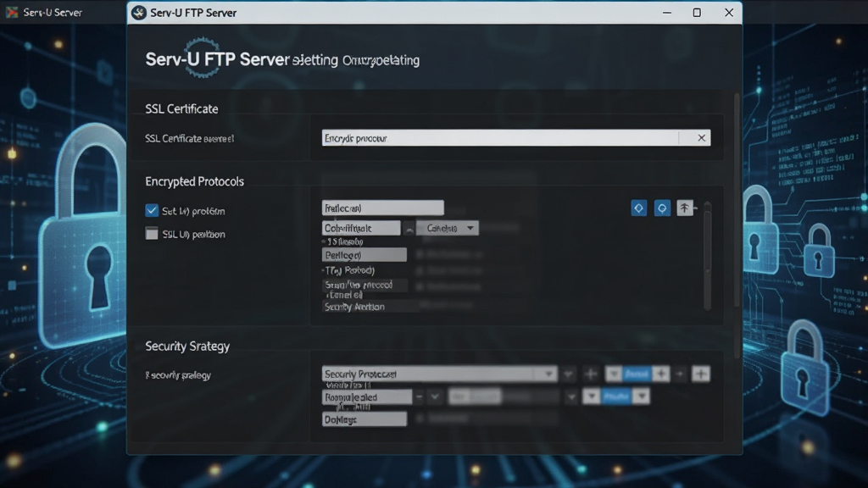Click the Dohlegs field
Viewport: 868px width, 488px height.
[364, 419]
